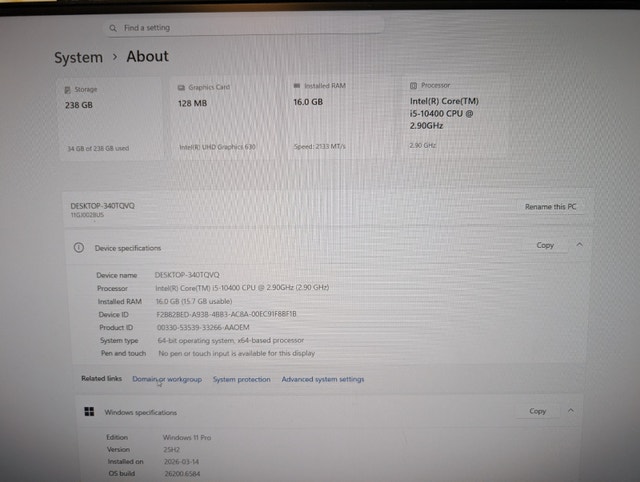Click Installed on date 2026-03-14
This screenshot has width=640, height=482.
click(181, 462)
